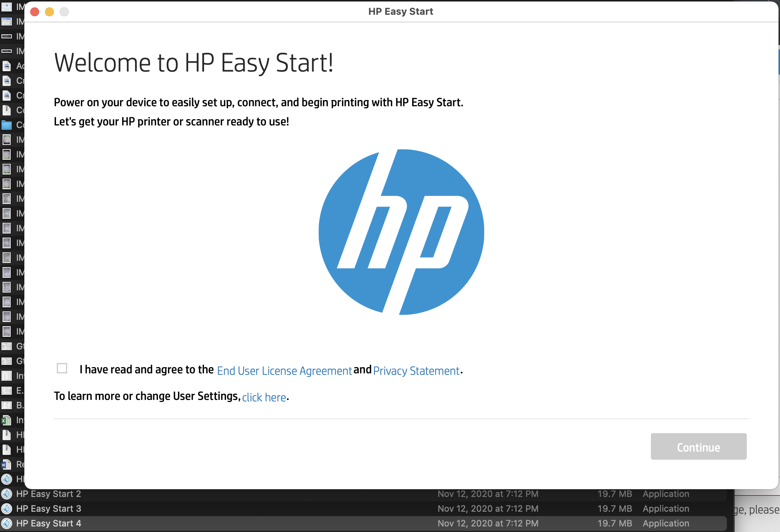Click the Application kind of HP Easy Start 3
The image size is (780, 532).
(x=666, y=509)
